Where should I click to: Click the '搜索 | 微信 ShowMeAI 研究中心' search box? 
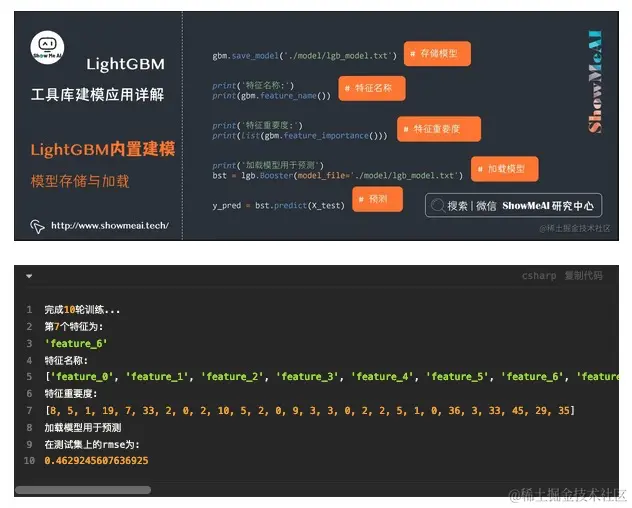tap(514, 205)
